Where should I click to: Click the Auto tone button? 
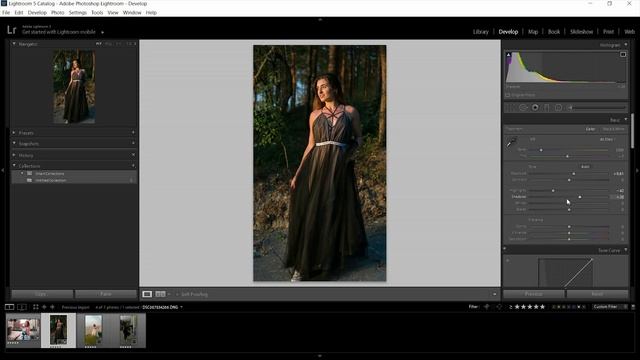pyautogui.click(x=585, y=167)
